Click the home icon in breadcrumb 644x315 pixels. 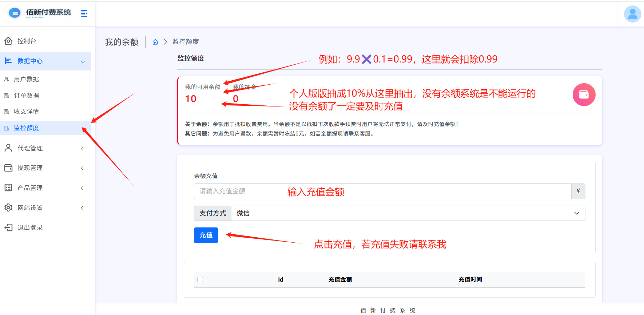[x=155, y=42]
